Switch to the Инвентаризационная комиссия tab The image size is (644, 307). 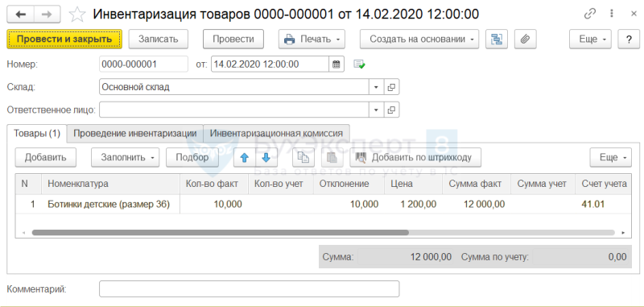(x=276, y=134)
